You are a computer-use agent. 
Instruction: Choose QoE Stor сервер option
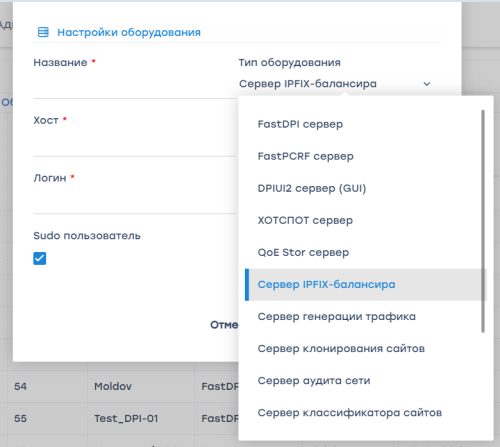click(365, 252)
